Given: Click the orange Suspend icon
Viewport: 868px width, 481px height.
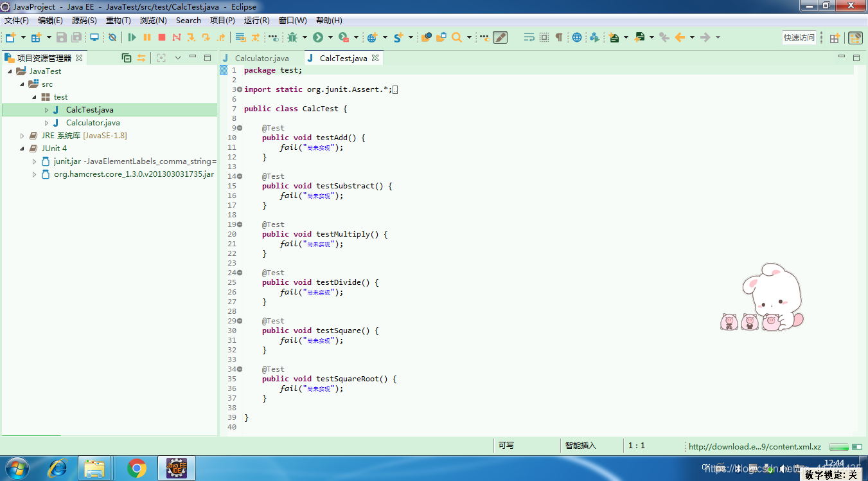Looking at the screenshot, I should coord(147,37).
